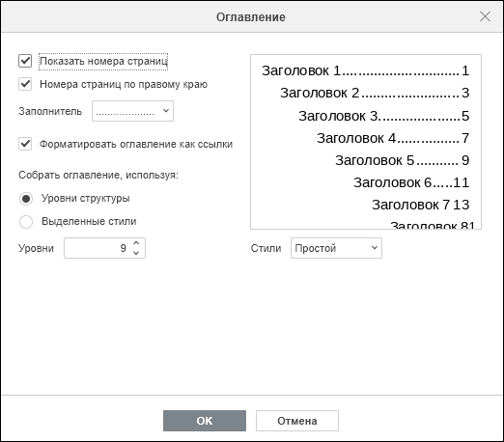Uncheck 'Показать номера страниц' checkbox

25,61
